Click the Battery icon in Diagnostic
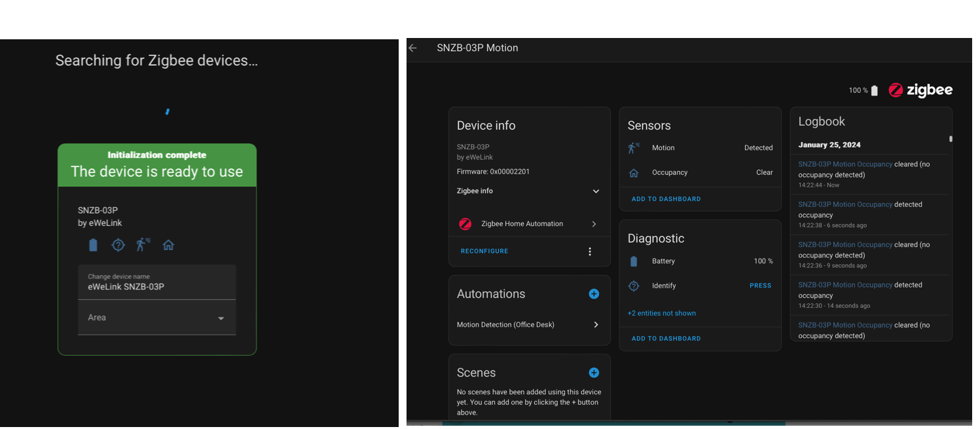Screen dimensions: 980x429 (634, 261)
